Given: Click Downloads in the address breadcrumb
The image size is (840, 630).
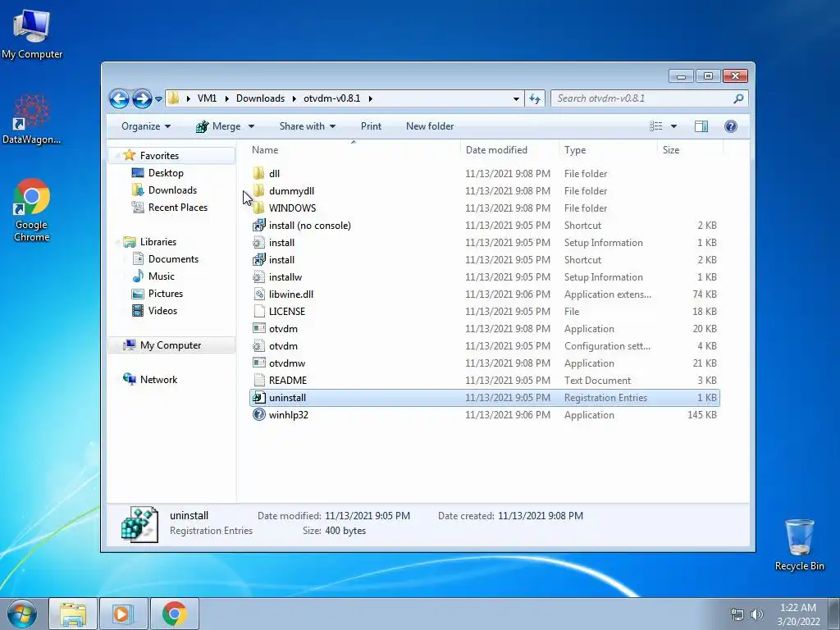Looking at the screenshot, I should 260,98.
